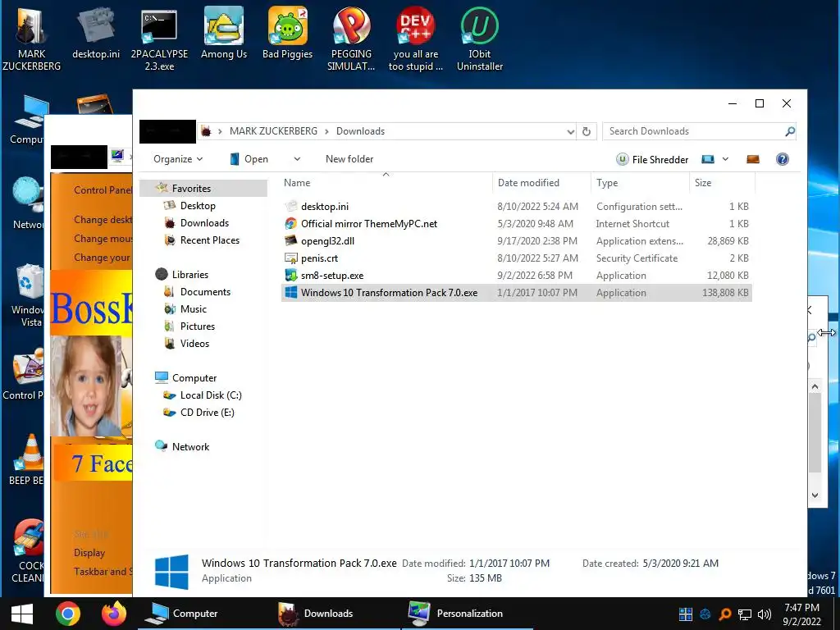This screenshot has width=840, height=630.
Task: Click New folder in the toolbar
Action: pos(349,159)
